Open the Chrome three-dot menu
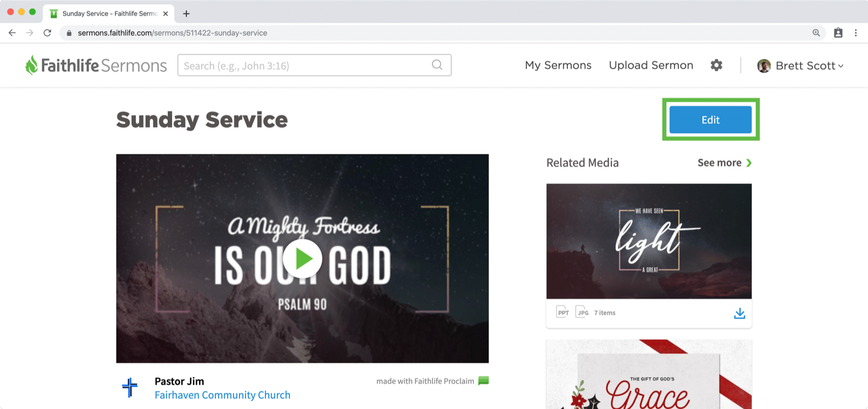 pos(856,33)
